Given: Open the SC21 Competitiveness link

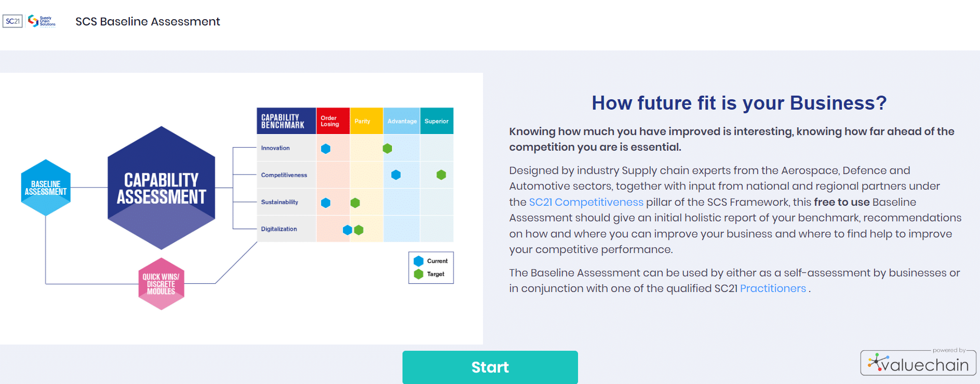Looking at the screenshot, I should (x=585, y=202).
